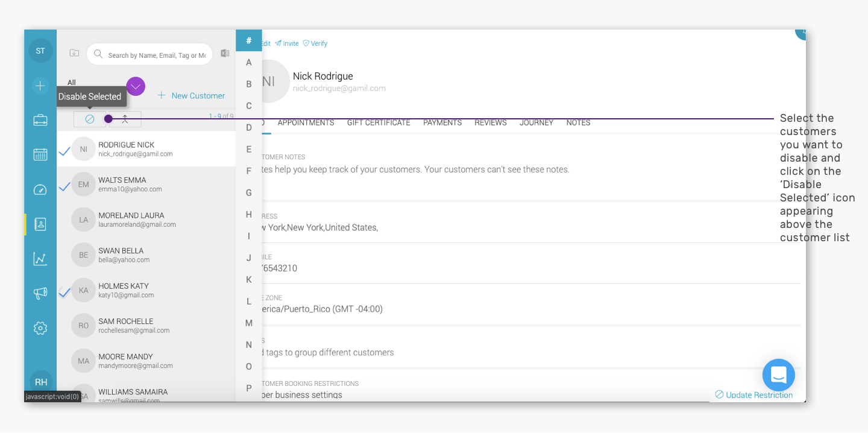Uncheck the Holmes Katy customer checkmark

point(64,293)
